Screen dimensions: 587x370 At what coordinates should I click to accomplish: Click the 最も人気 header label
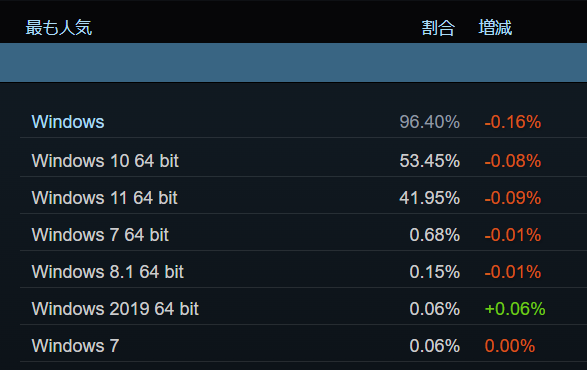[59, 28]
